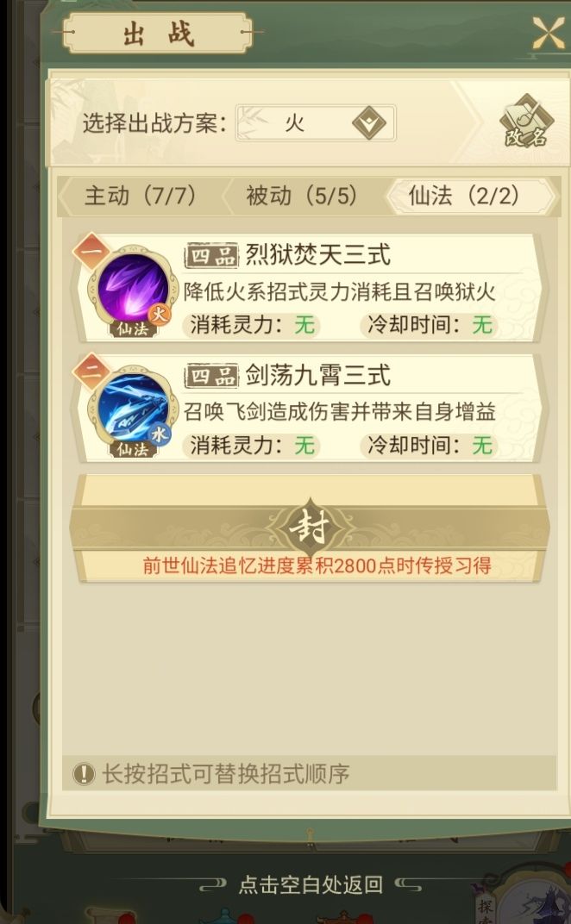This screenshot has height=924, width=571.
Task: Tap 点击空白处返回 to go back
Action: pos(311,884)
